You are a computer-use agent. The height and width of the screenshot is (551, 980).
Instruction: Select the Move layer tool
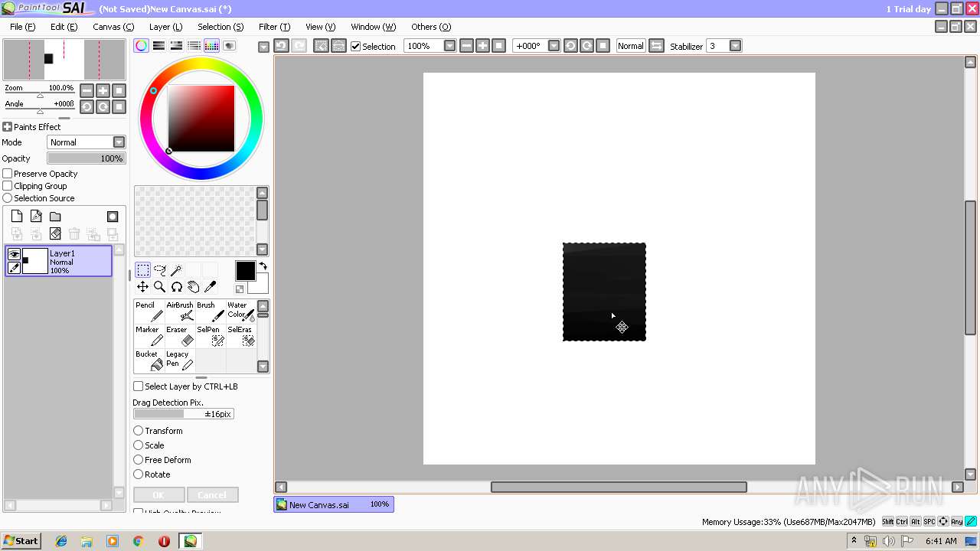point(143,287)
